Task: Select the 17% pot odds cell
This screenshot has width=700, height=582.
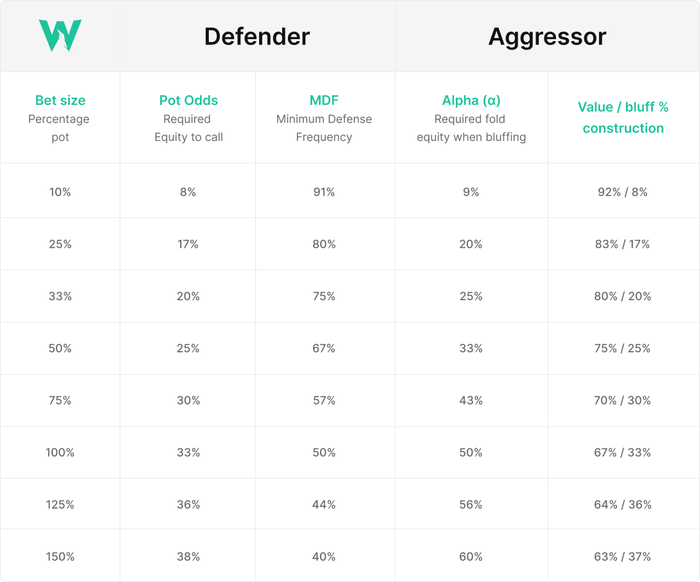Action: pyautogui.click(x=188, y=244)
